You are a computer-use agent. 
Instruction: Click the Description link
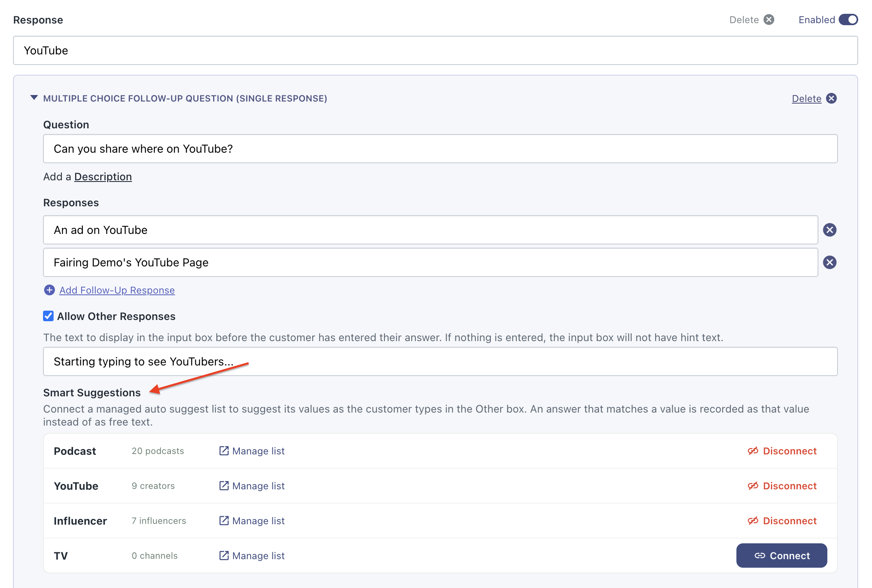coord(103,177)
